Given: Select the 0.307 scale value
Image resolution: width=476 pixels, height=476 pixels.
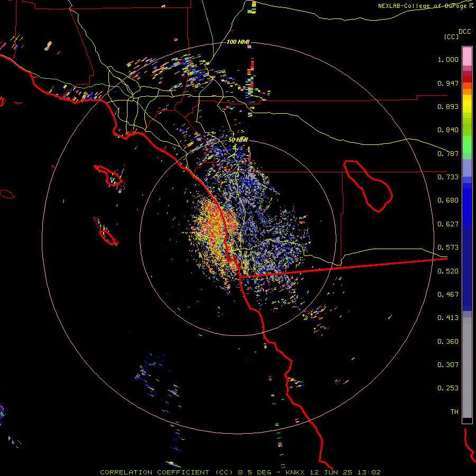Looking at the screenshot, I should 448,365.
